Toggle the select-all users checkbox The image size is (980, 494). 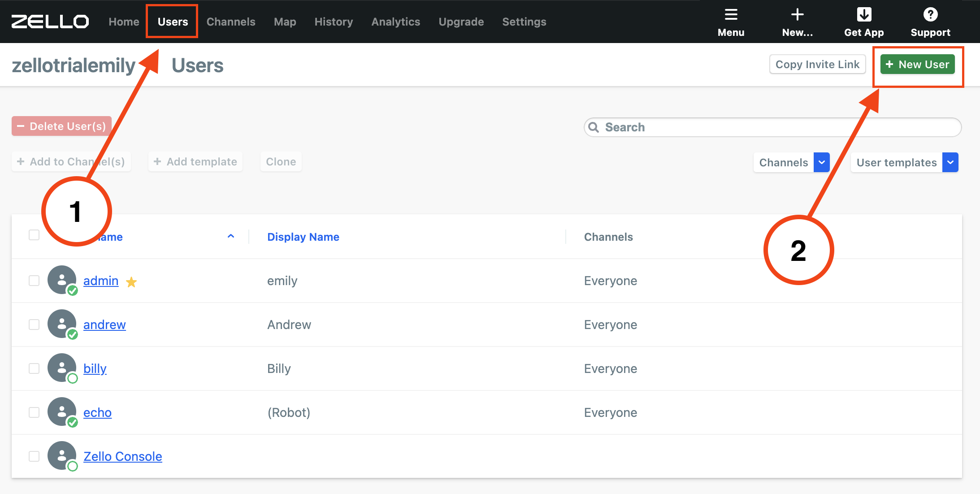(x=34, y=235)
